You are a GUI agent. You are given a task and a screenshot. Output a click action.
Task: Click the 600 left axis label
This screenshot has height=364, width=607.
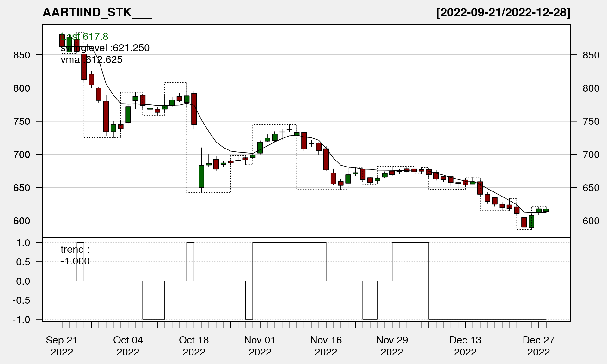pos(21,221)
